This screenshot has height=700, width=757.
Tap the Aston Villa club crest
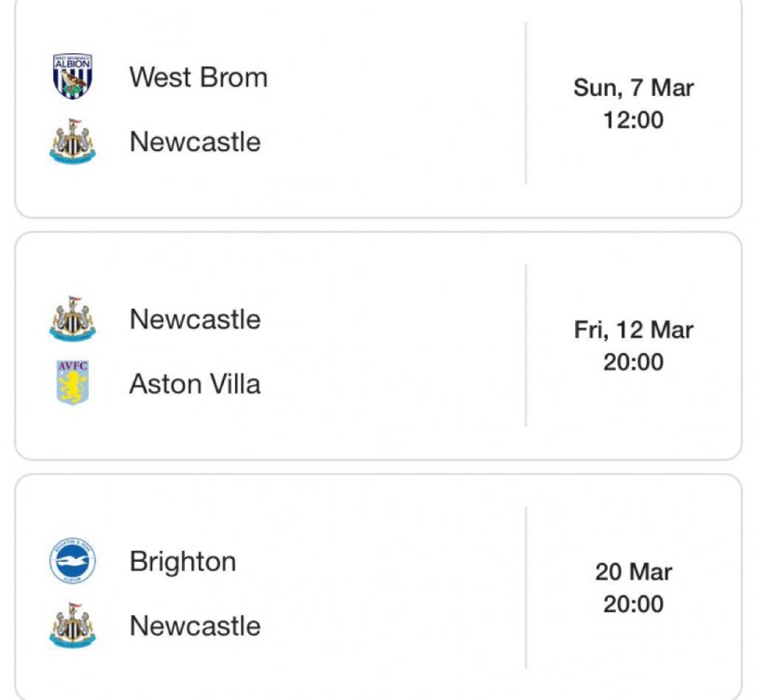[72, 384]
